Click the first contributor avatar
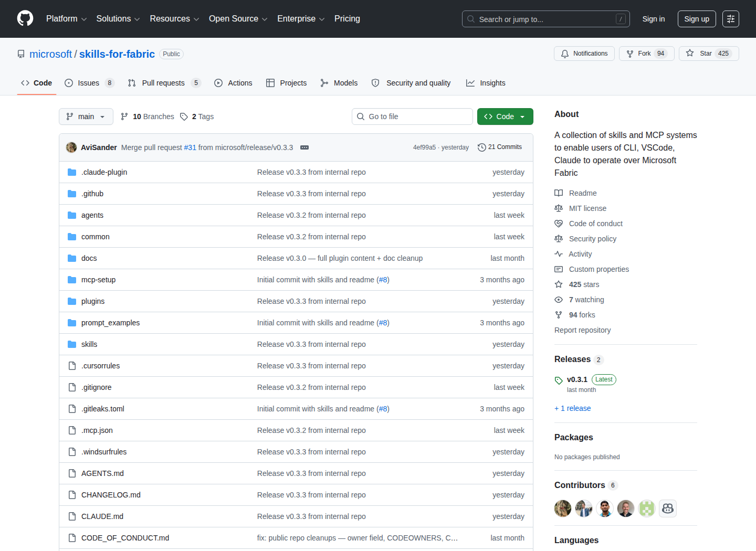This screenshot has height=551, width=756. pos(563,508)
